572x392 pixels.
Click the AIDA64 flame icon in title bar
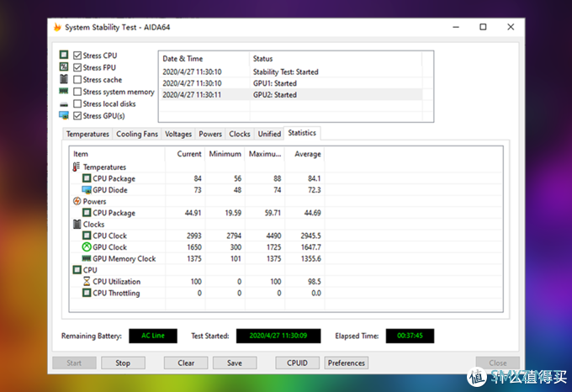pos(57,27)
